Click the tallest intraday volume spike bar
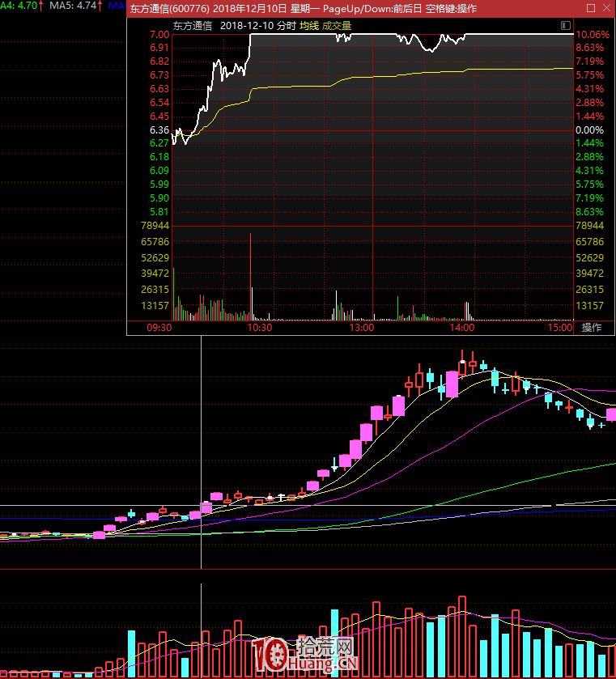Viewport: 616px width, 679px height. pos(250,275)
